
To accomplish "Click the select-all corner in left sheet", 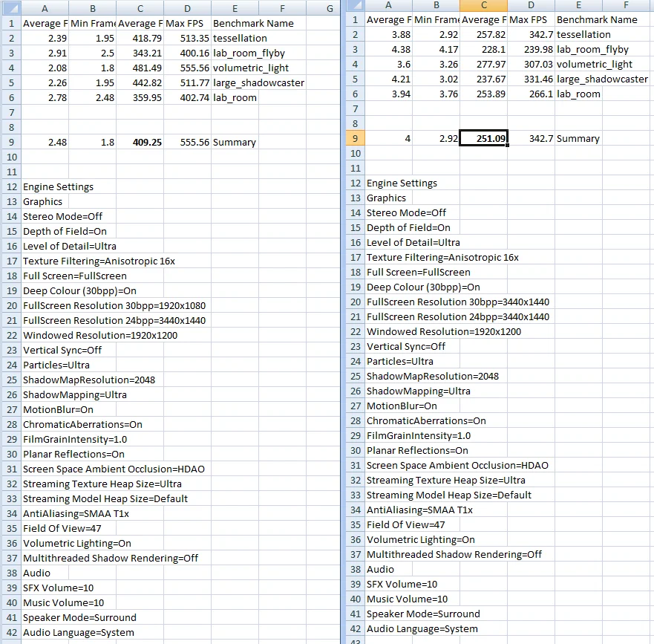I will [12, 8].
